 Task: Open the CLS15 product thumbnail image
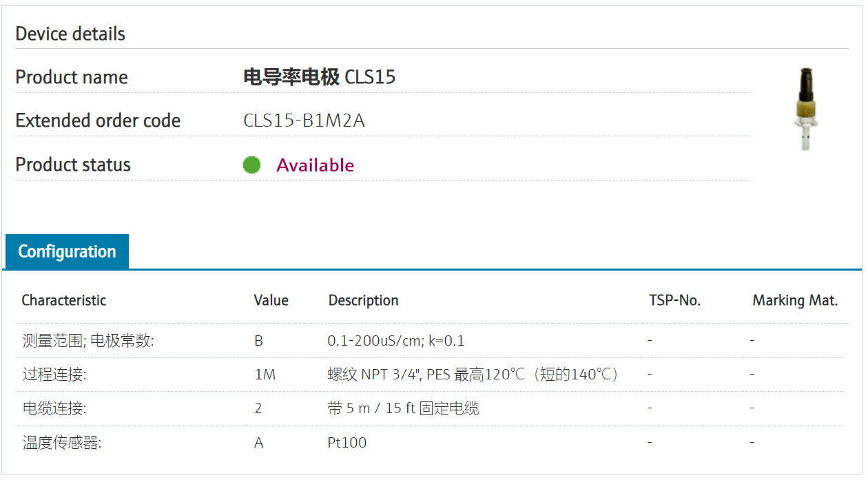pos(805,109)
